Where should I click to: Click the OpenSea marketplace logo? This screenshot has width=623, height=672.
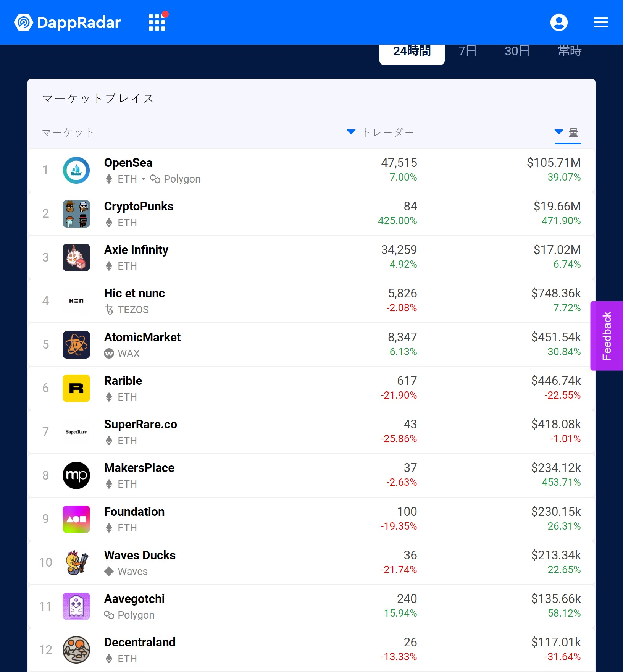click(76, 170)
